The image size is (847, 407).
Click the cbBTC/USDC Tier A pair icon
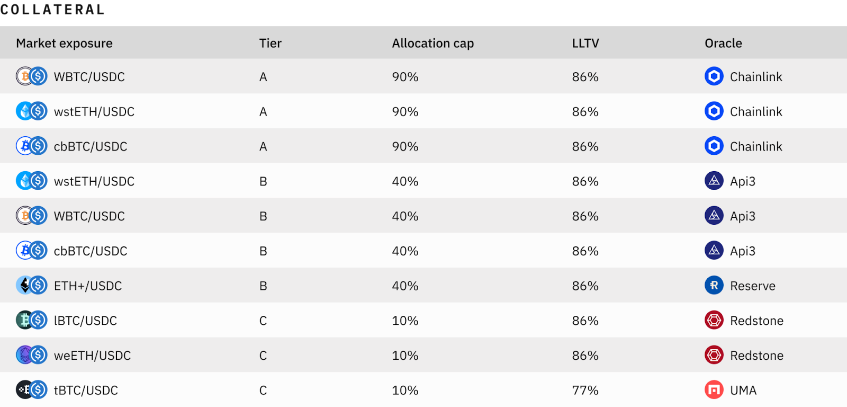[x=32, y=146]
